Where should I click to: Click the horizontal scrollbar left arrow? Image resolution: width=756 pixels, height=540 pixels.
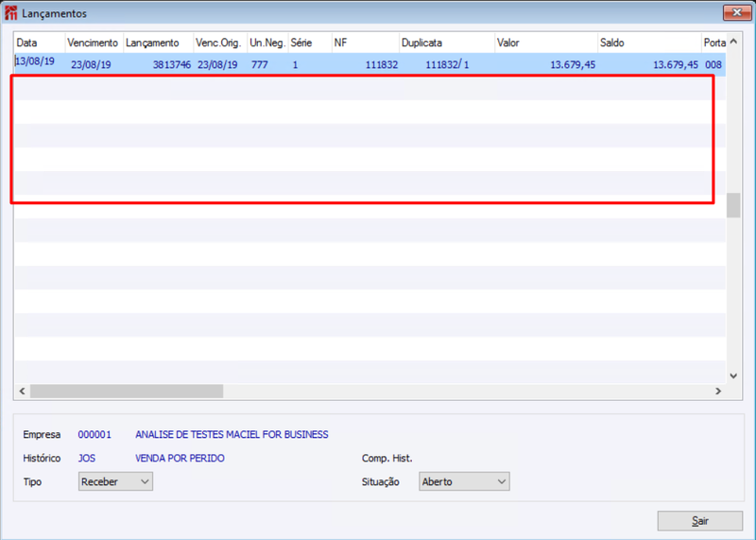(x=22, y=391)
